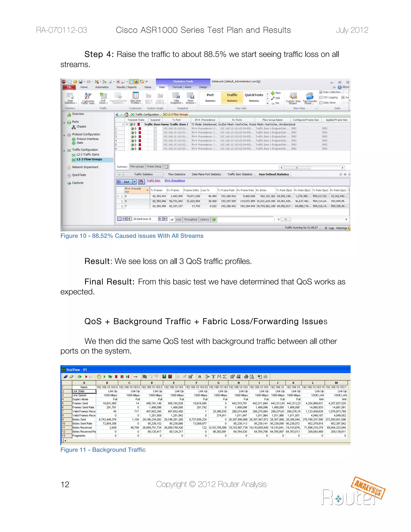Click statistics table horizontal scrollbar thumb
Viewport: 411px width, 532px height.
click(286, 219)
